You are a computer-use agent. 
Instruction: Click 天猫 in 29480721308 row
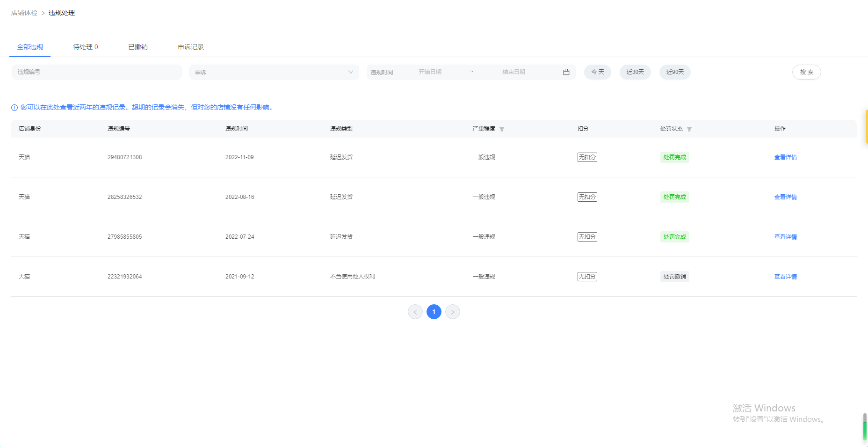point(24,157)
